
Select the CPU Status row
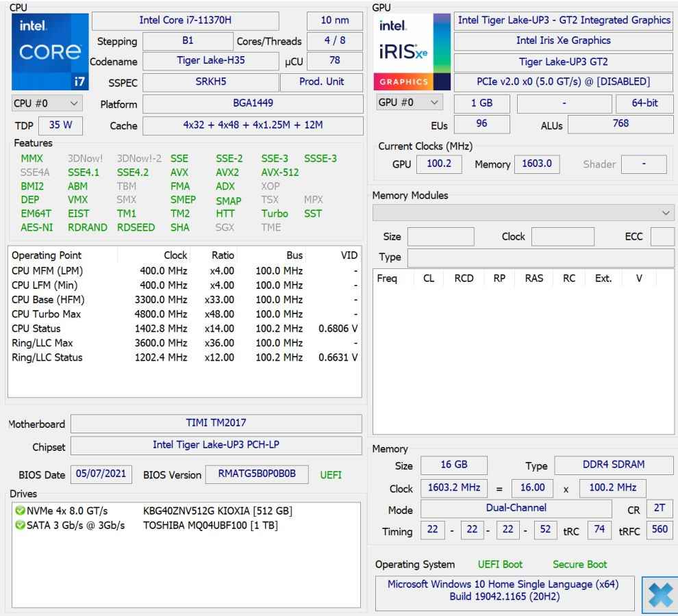185,329
